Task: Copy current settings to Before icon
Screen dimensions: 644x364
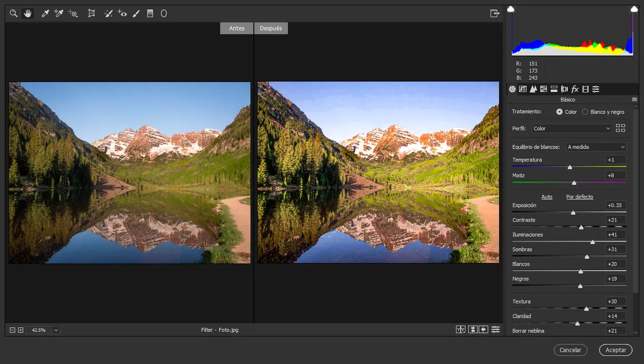Action: click(x=484, y=329)
